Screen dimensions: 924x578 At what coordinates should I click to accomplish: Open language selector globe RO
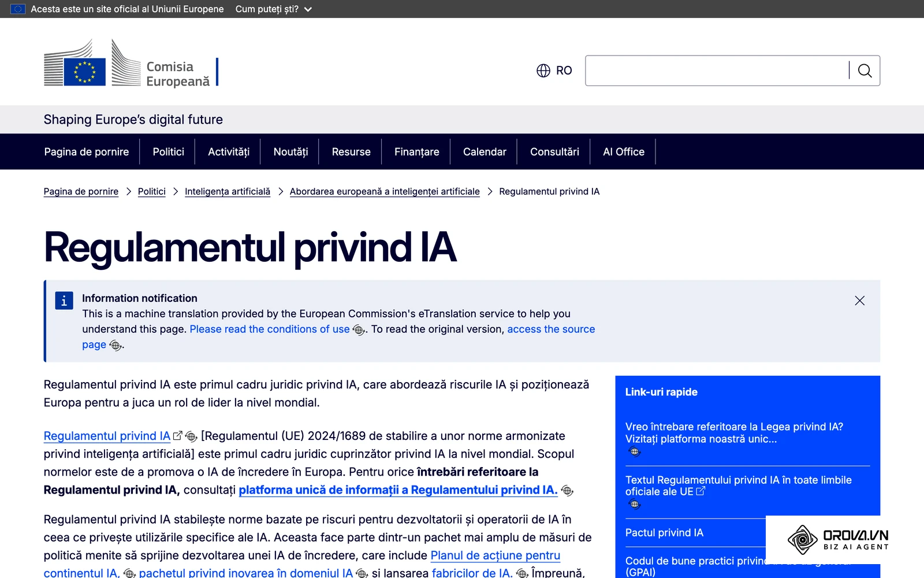(554, 71)
